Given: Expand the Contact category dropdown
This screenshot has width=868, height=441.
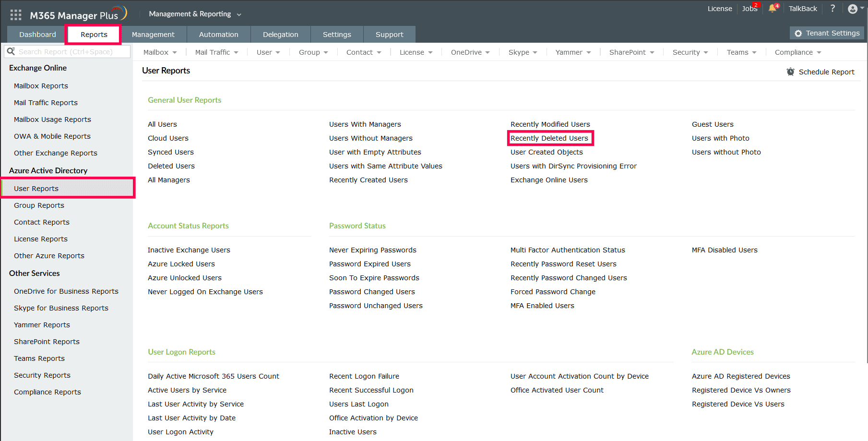Looking at the screenshot, I should [364, 52].
